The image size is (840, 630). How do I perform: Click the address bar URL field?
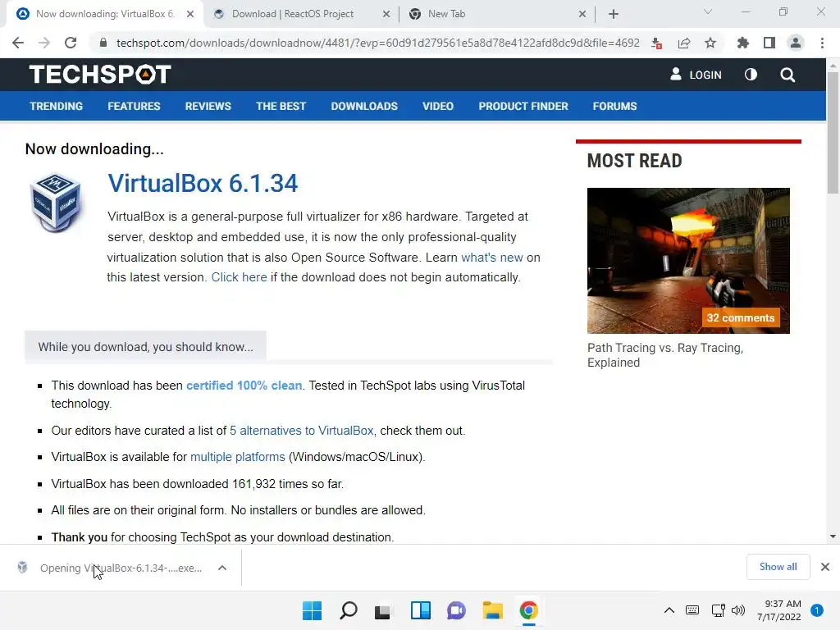377,43
